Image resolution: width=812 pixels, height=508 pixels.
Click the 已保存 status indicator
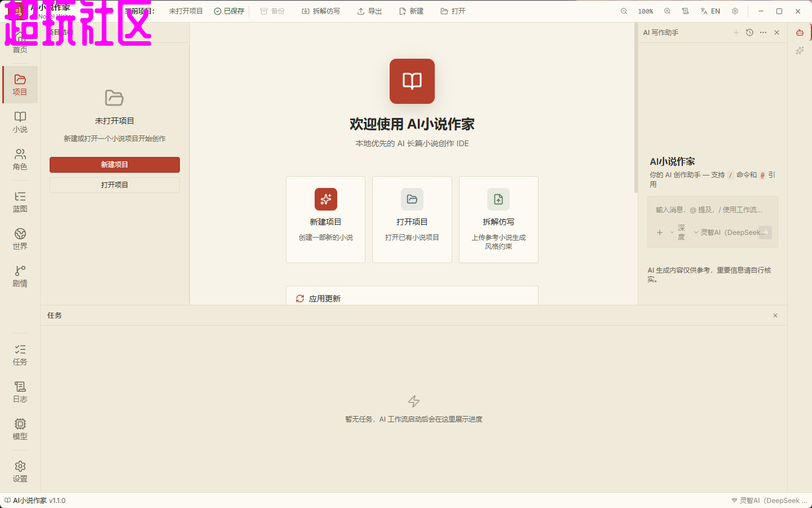click(x=229, y=11)
